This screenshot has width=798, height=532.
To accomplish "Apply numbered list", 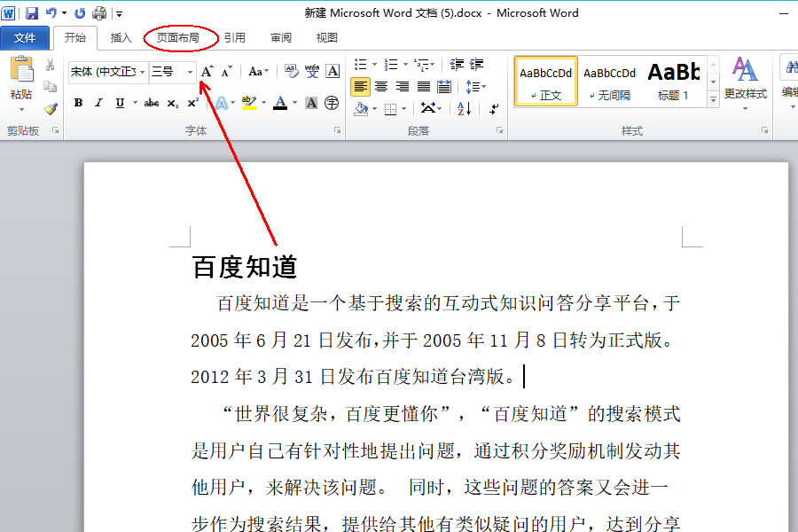I will [x=391, y=65].
